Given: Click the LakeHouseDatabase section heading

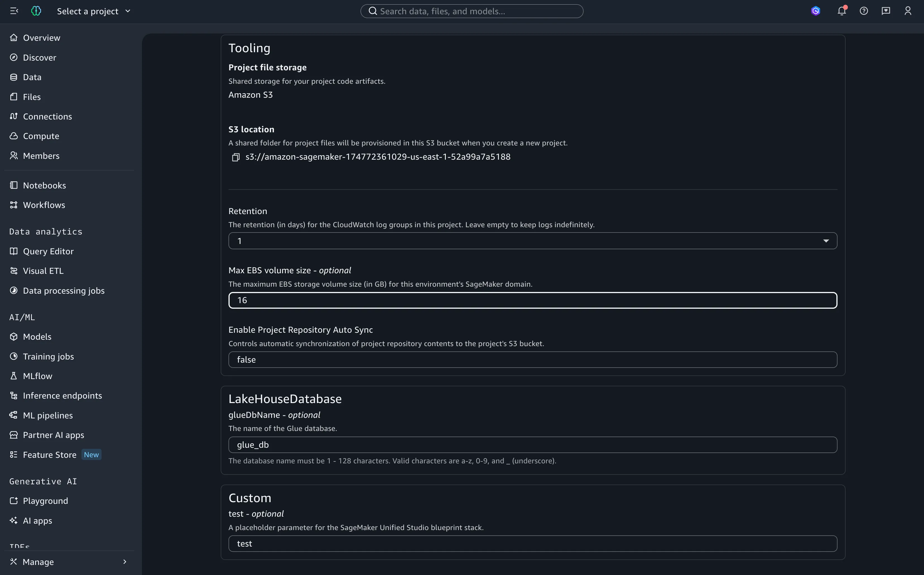Looking at the screenshot, I should (285, 399).
